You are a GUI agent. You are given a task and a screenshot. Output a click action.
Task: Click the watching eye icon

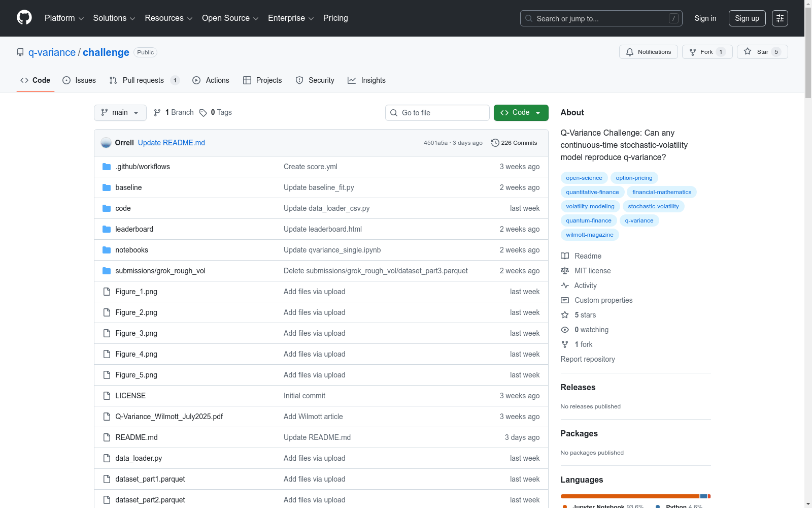click(x=565, y=330)
